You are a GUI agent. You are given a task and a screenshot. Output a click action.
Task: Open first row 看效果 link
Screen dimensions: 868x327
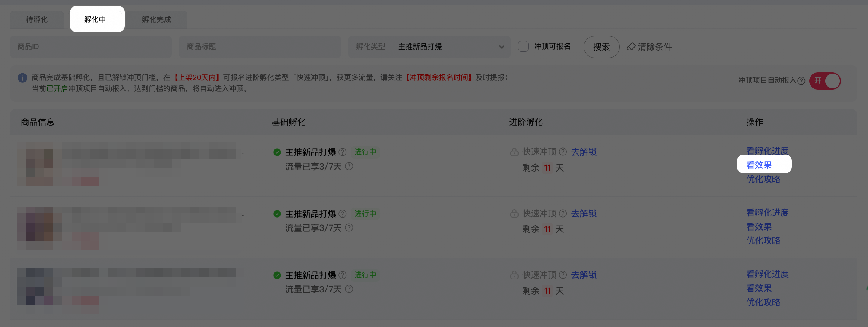(759, 165)
